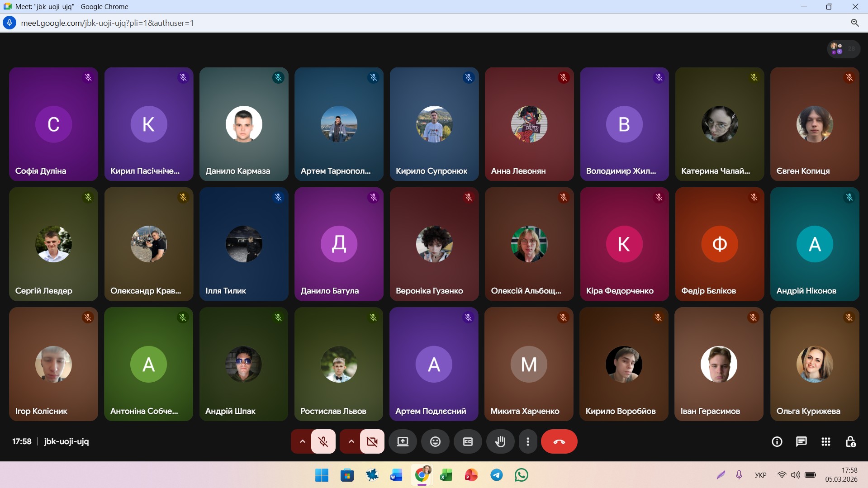Click the Chrome zoom magnifier icon

(x=854, y=23)
